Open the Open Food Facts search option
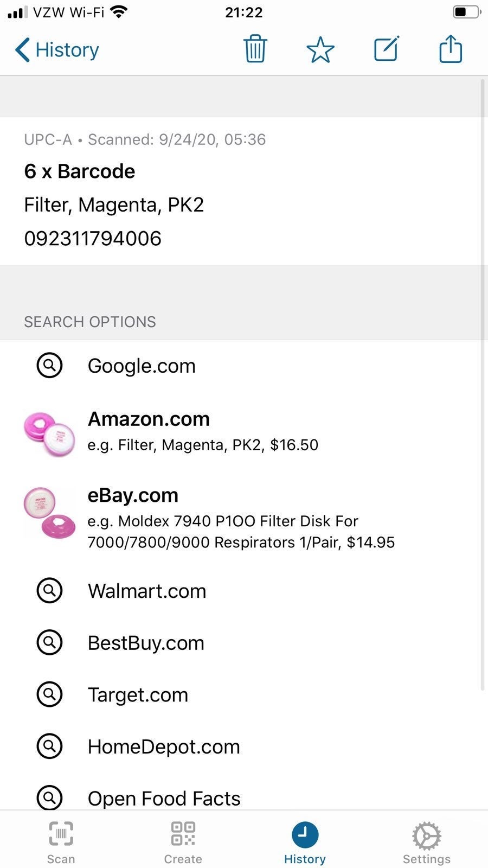 tap(244, 798)
